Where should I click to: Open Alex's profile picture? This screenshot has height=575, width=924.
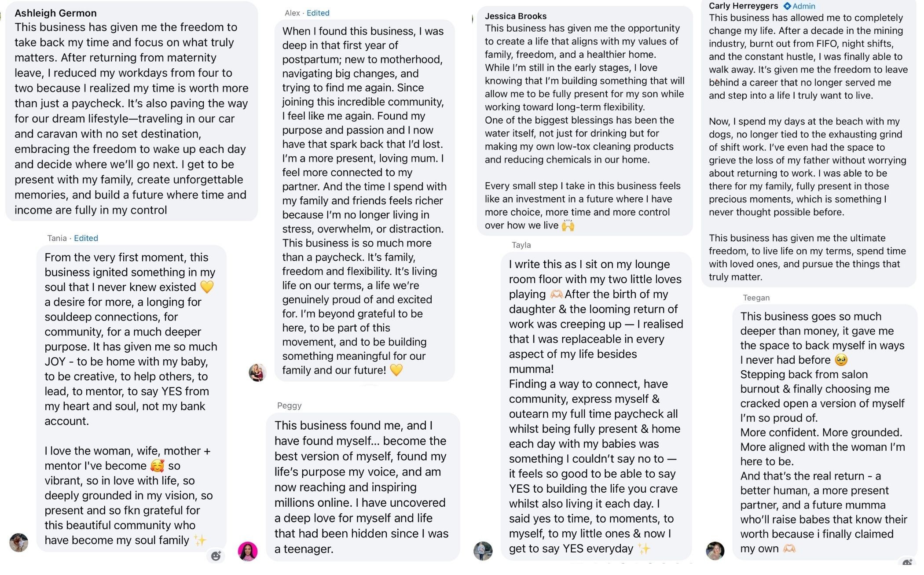(257, 372)
